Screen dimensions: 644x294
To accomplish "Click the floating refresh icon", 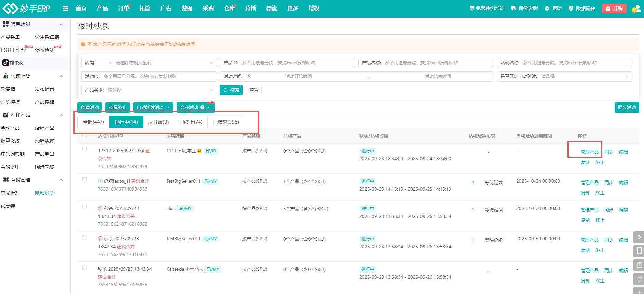I will [x=639, y=279].
